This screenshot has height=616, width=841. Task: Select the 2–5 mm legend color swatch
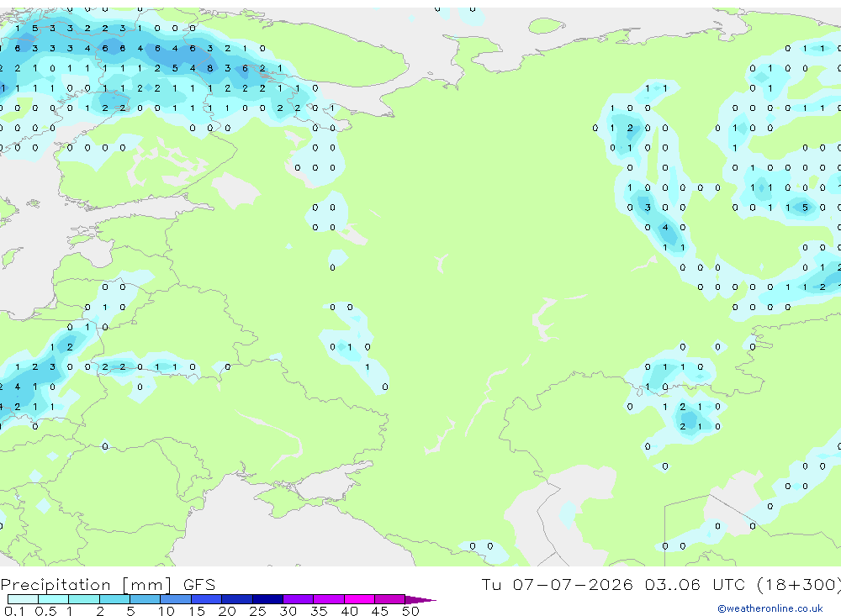click(x=114, y=599)
